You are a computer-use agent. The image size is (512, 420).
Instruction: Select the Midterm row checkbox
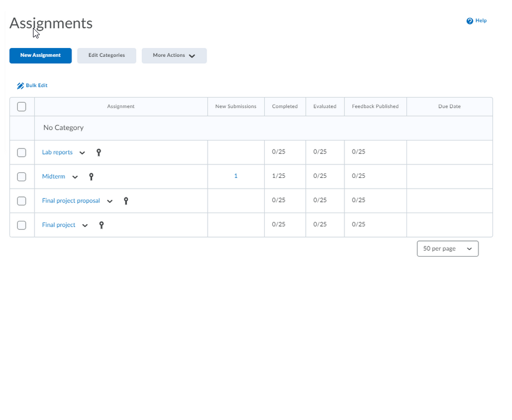[22, 177]
